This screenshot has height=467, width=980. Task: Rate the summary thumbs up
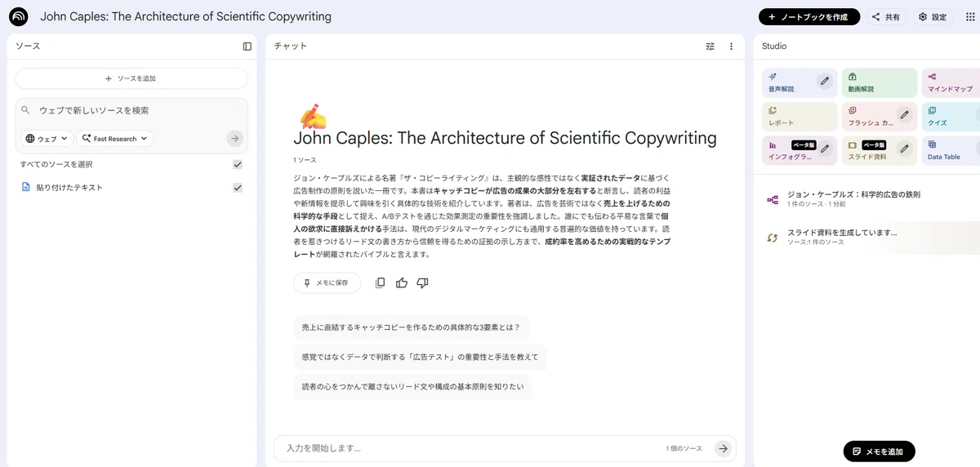point(401,282)
